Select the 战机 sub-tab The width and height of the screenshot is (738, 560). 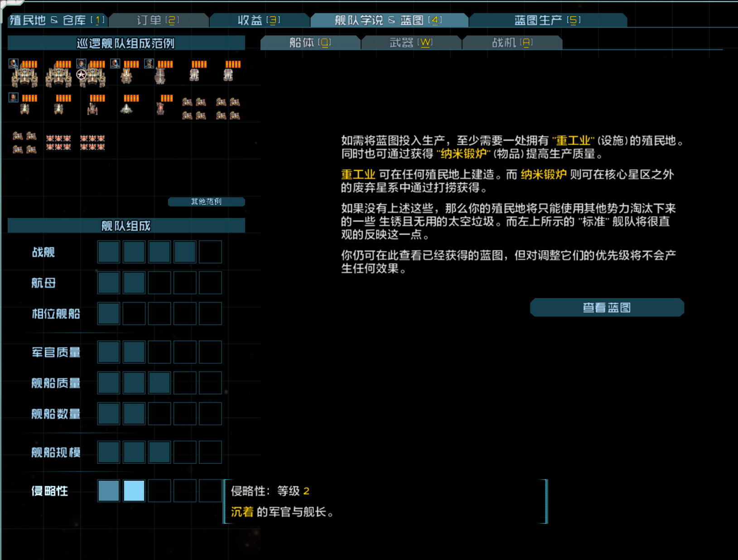pos(512,43)
